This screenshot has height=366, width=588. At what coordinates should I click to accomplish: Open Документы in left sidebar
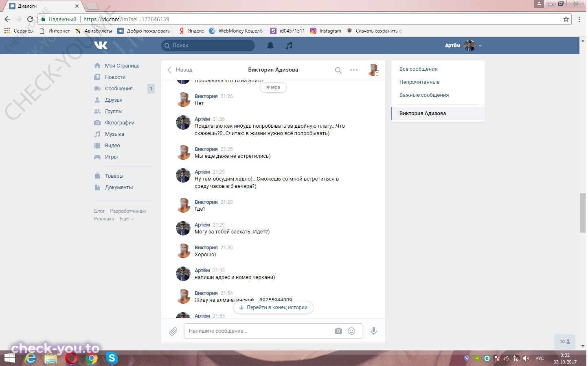119,187
